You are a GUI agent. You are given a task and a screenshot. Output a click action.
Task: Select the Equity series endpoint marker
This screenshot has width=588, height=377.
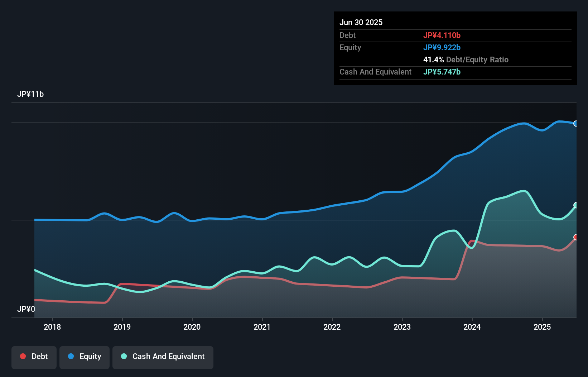(x=576, y=124)
